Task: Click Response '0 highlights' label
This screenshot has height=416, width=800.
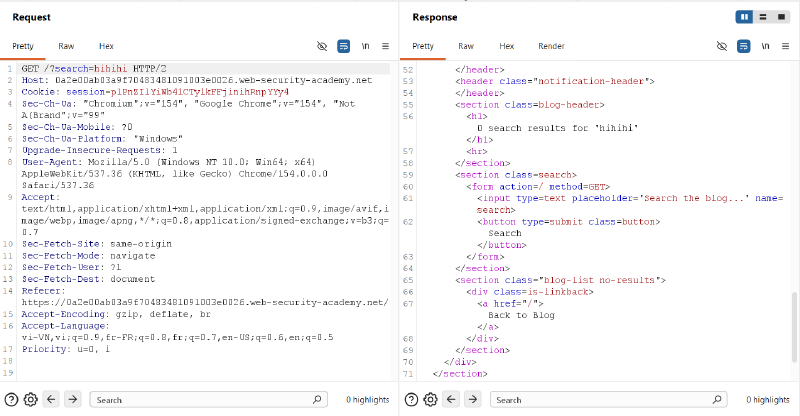Action: pos(767,400)
